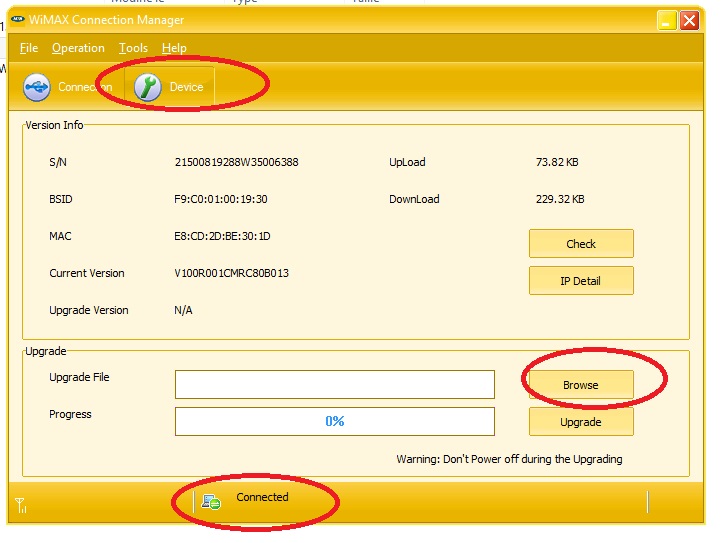Click the UpLoad value 73.82 KB
This screenshot has width=723, height=543.
(x=557, y=162)
